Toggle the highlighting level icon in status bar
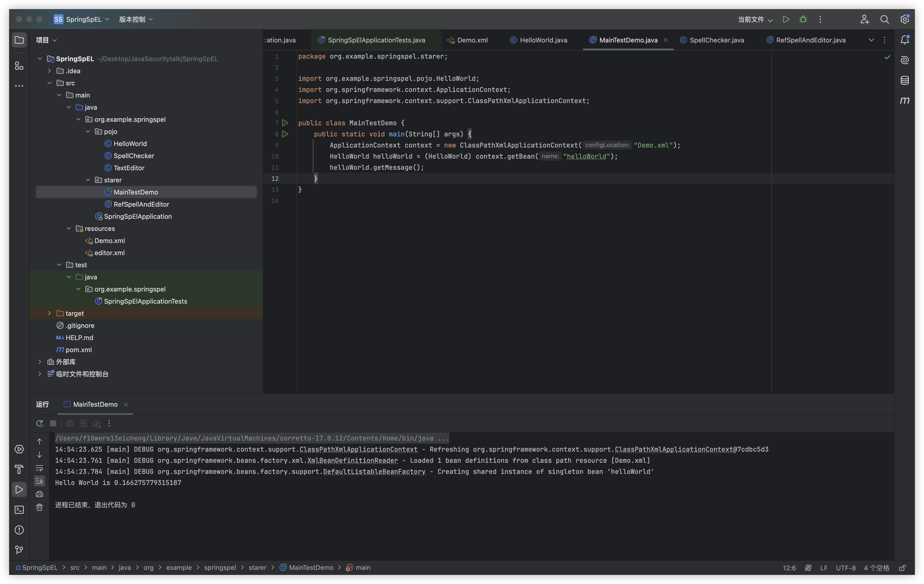 pos(808,568)
